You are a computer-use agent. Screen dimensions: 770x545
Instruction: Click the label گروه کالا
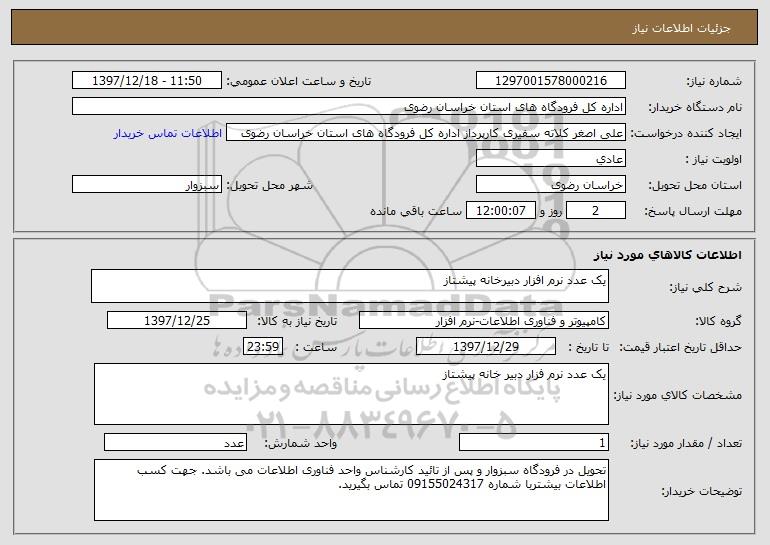point(718,321)
